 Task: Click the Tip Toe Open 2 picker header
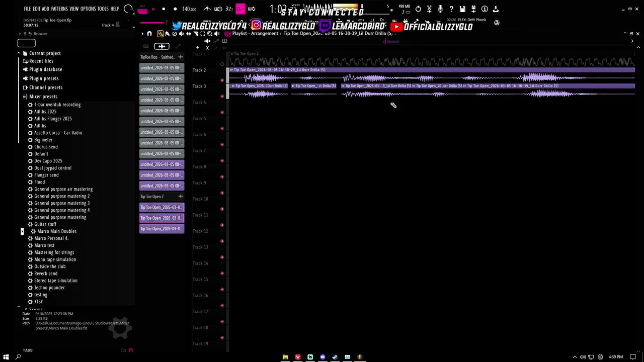coord(162,197)
